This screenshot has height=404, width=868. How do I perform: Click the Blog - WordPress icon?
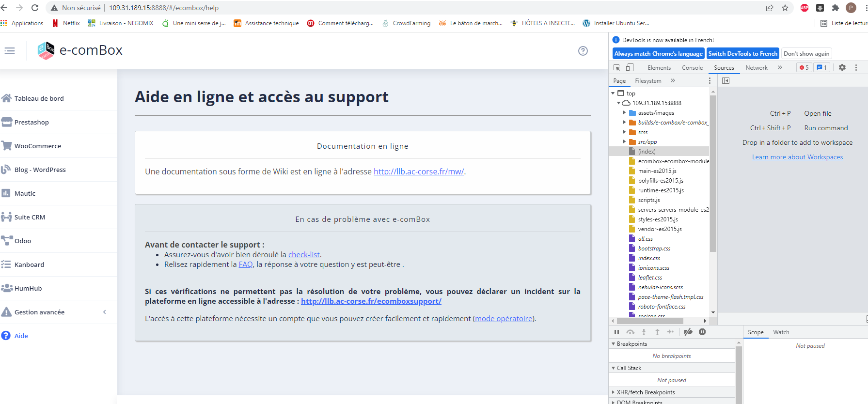coord(6,170)
